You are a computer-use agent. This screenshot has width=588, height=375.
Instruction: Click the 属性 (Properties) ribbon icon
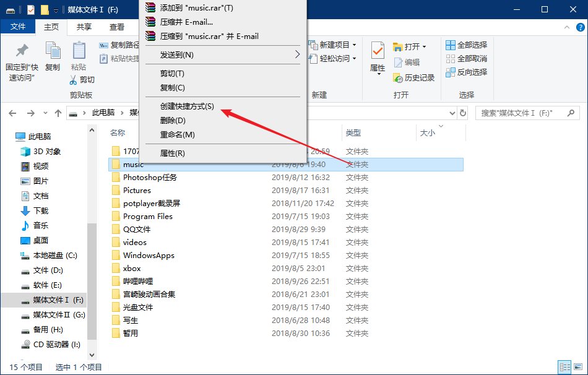point(378,53)
